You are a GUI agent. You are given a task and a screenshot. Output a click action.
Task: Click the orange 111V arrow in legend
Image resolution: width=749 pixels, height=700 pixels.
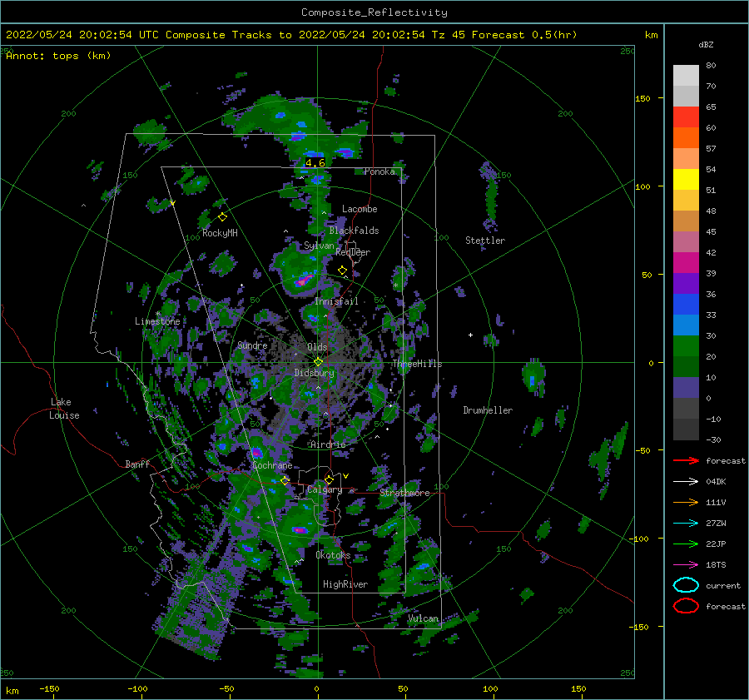[686, 502]
